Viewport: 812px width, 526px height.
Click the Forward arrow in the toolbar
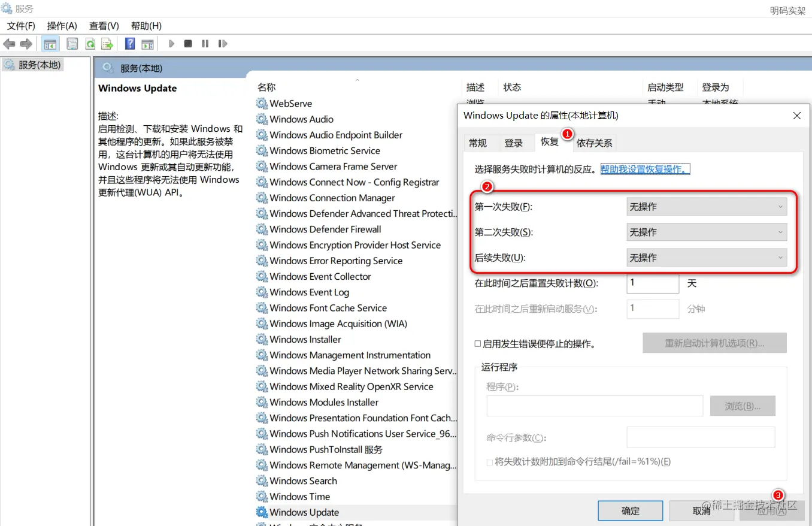26,44
